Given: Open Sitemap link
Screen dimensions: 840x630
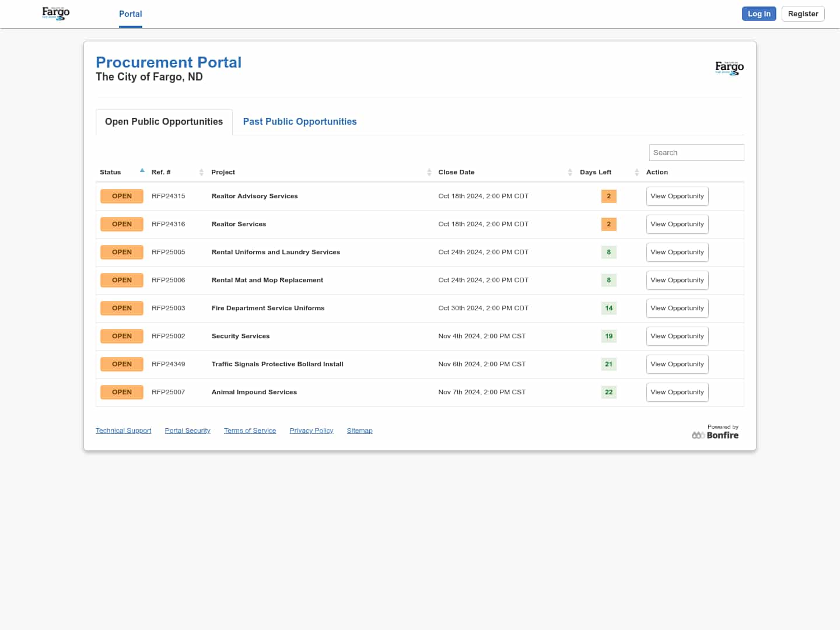Looking at the screenshot, I should click(359, 430).
